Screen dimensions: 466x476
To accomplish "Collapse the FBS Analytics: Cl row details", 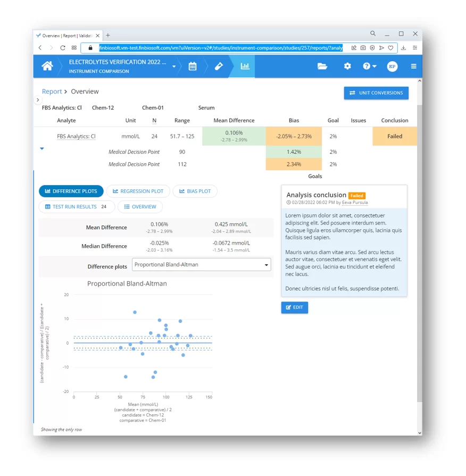I will tap(42, 149).
